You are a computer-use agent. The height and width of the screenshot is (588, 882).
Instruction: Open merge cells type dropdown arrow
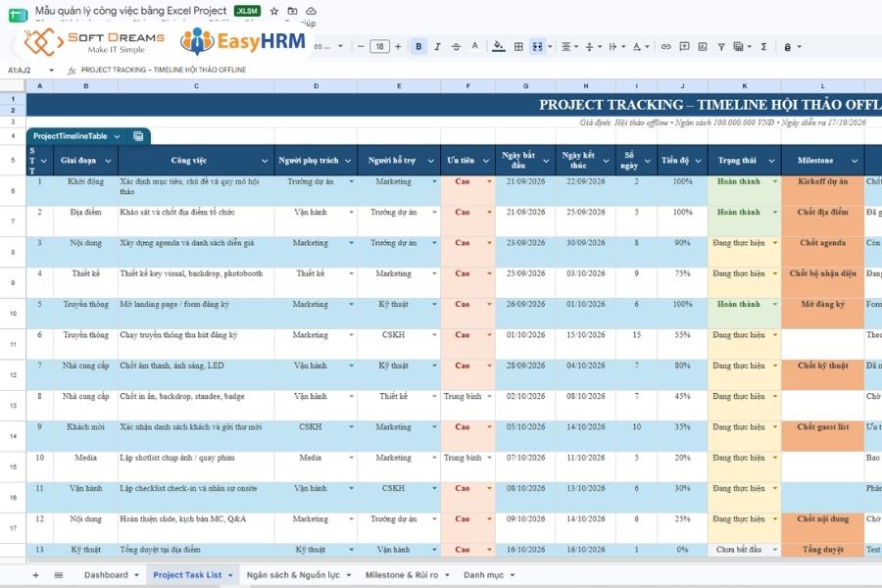coord(550,47)
